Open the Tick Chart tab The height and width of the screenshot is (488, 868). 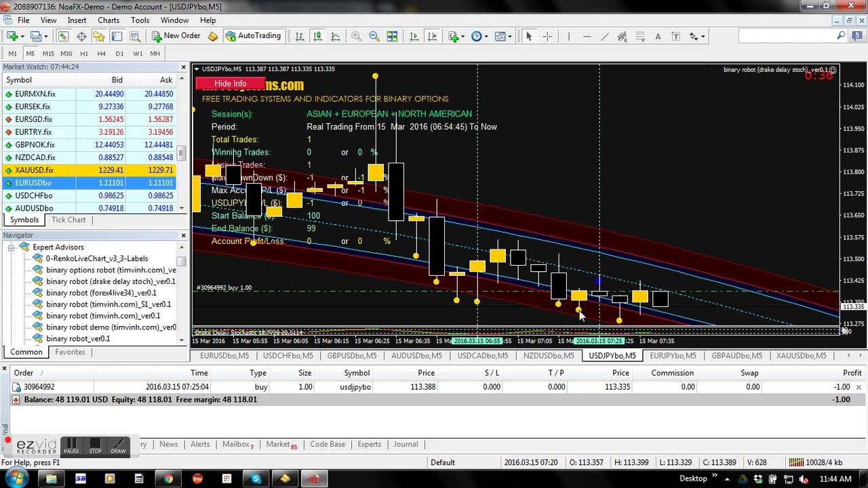[68, 220]
